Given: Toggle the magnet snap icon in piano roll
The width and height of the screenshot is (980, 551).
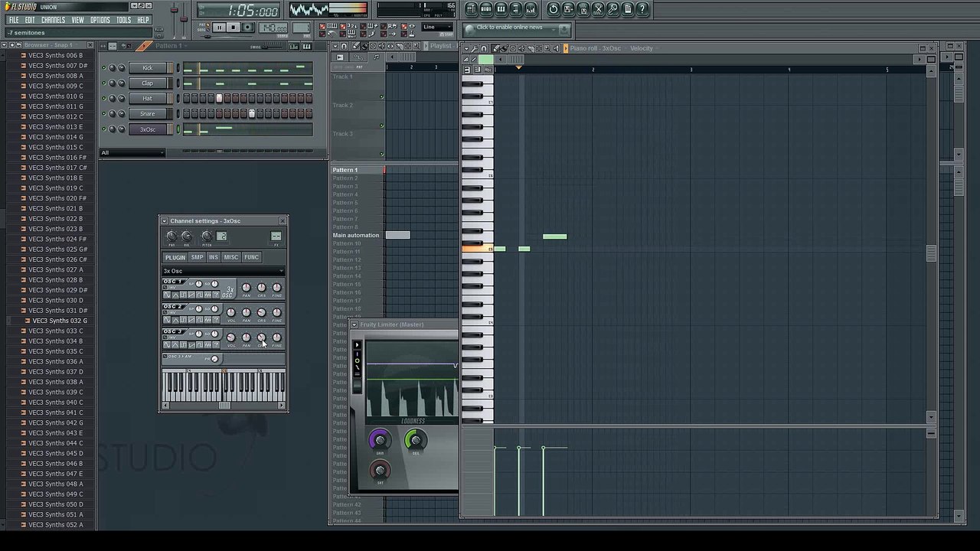Looking at the screenshot, I should [483, 48].
